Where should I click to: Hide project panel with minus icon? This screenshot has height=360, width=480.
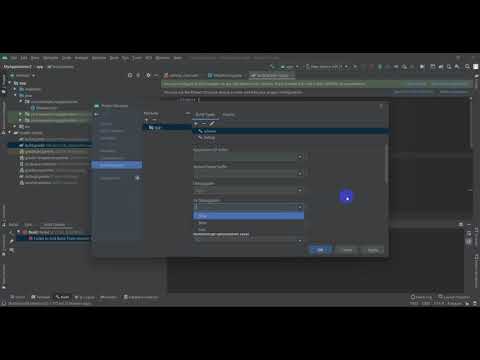(x=156, y=75)
